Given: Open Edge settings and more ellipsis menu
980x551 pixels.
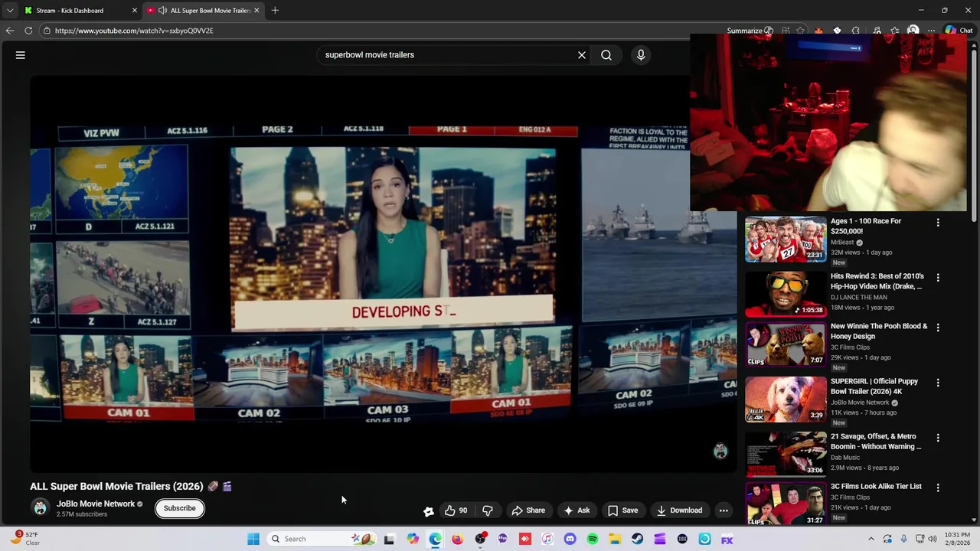Looking at the screenshot, I should tap(931, 31).
